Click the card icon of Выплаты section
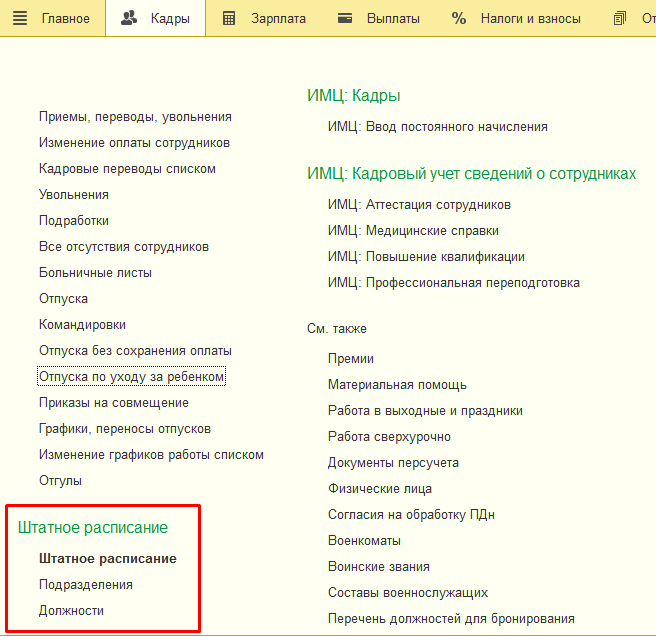Viewport: 656px width, 636px height. [x=345, y=18]
